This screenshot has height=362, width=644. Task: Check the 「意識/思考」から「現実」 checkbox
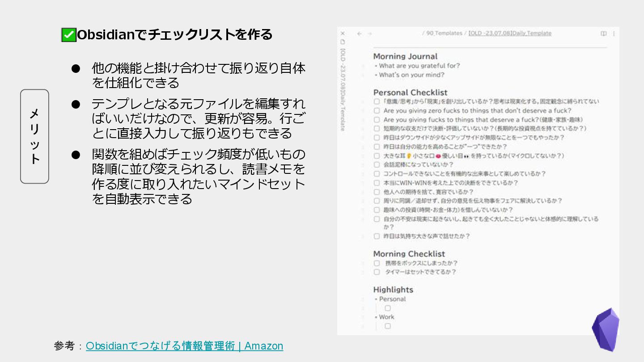point(377,102)
